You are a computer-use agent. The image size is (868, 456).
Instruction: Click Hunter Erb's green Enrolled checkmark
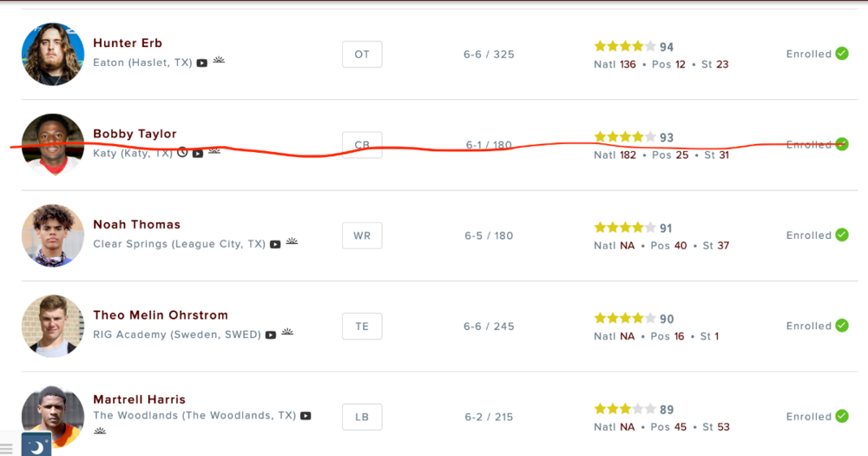[842, 54]
